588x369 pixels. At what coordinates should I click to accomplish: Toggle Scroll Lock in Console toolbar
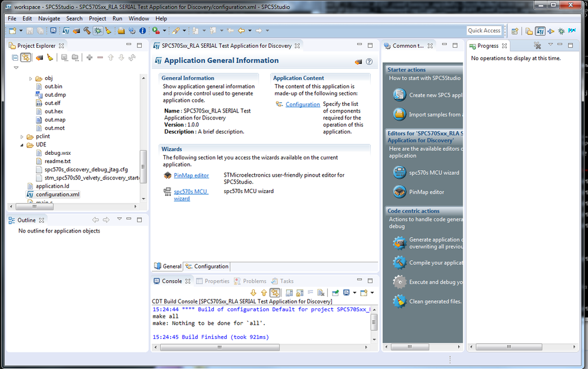tap(300, 292)
